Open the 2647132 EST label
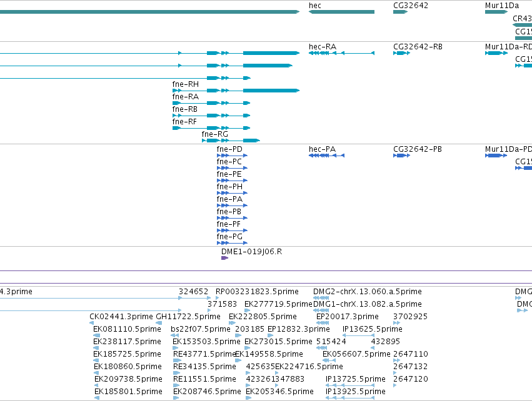This screenshot has width=532, height=401. [x=411, y=367]
